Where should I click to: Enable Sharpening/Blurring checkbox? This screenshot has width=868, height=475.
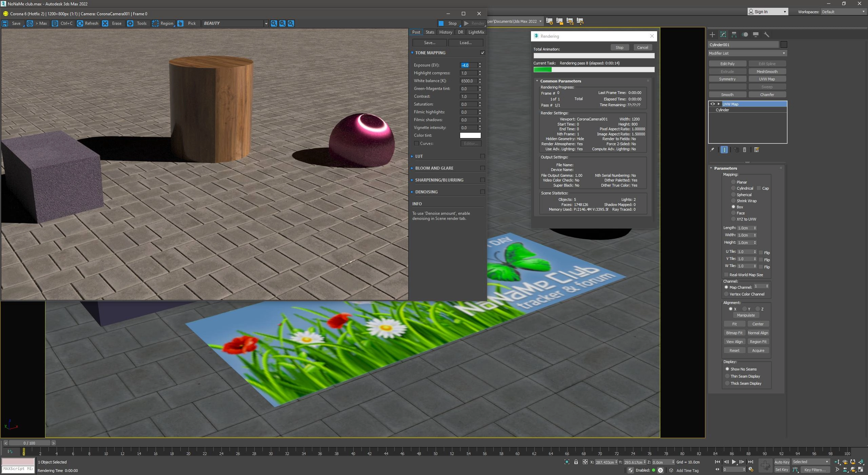pyautogui.click(x=482, y=180)
